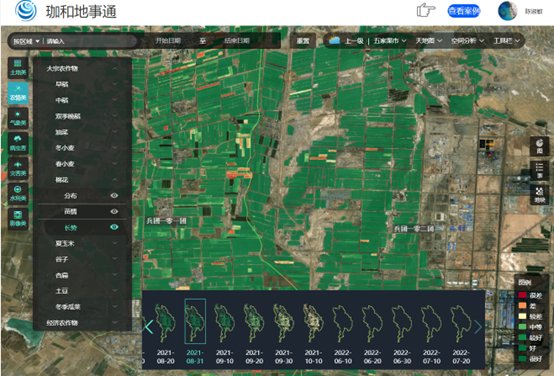Toggle visibility of 苗情 layer
The image size is (554, 376).
coord(114,211)
